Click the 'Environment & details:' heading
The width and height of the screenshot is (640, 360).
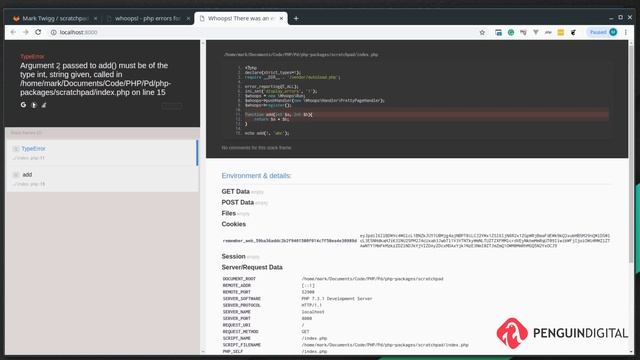coord(256,176)
